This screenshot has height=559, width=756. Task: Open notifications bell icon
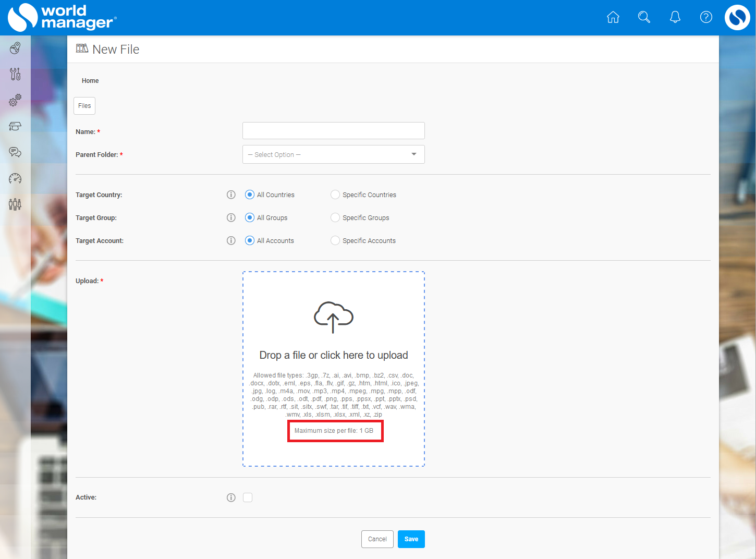click(x=675, y=17)
